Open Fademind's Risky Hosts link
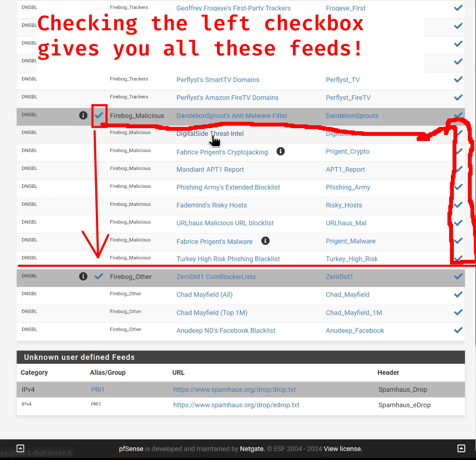This screenshot has height=460, width=476. 212,205
